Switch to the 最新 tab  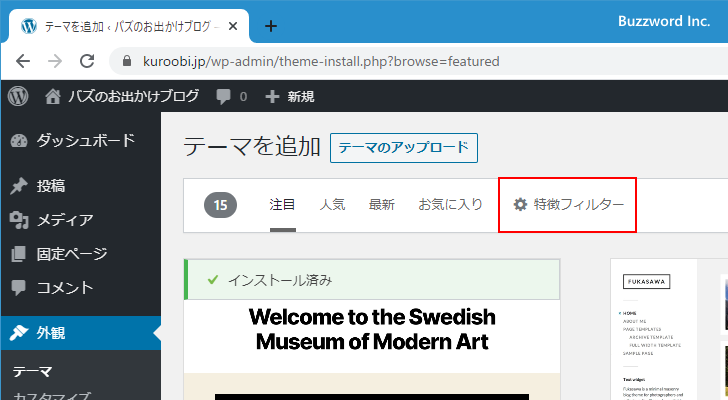point(382,204)
